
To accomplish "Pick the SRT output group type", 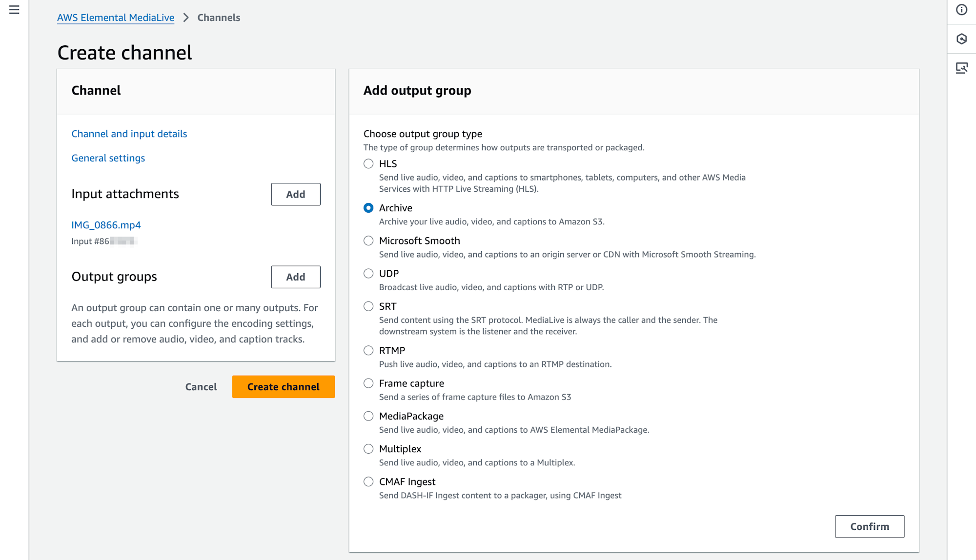I will coord(368,306).
